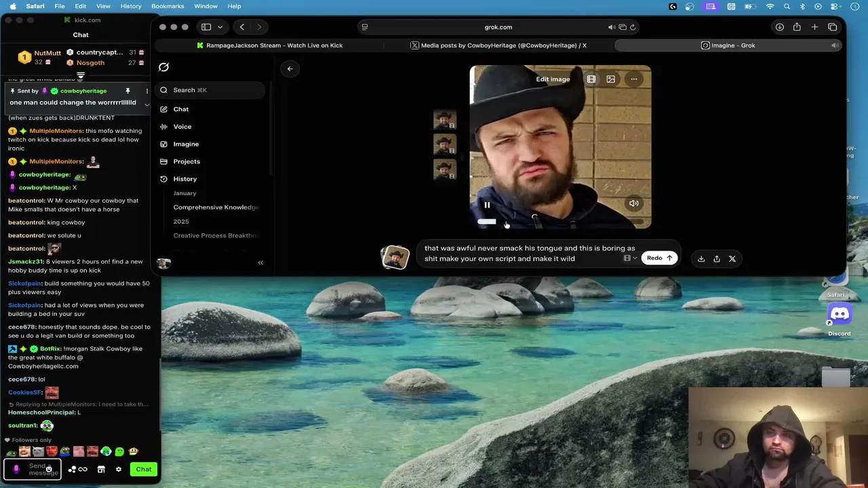868x488 pixels.
Task: Click Send a message chat field
Action: tap(32, 469)
